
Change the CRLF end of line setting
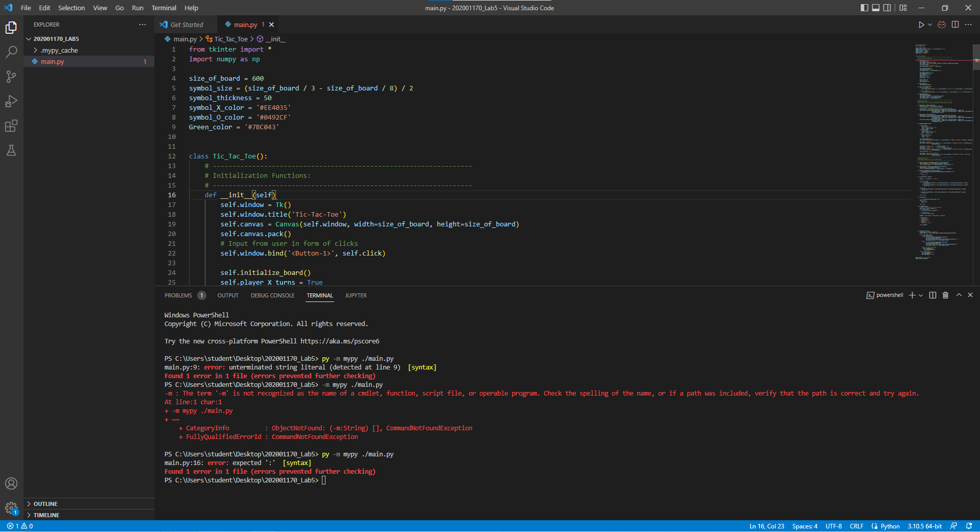pyautogui.click(x=856, y=526)
